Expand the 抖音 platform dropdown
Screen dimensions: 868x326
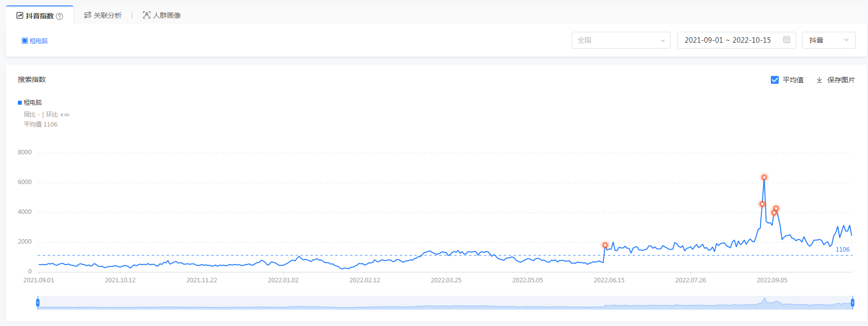[x=828, y=40]
